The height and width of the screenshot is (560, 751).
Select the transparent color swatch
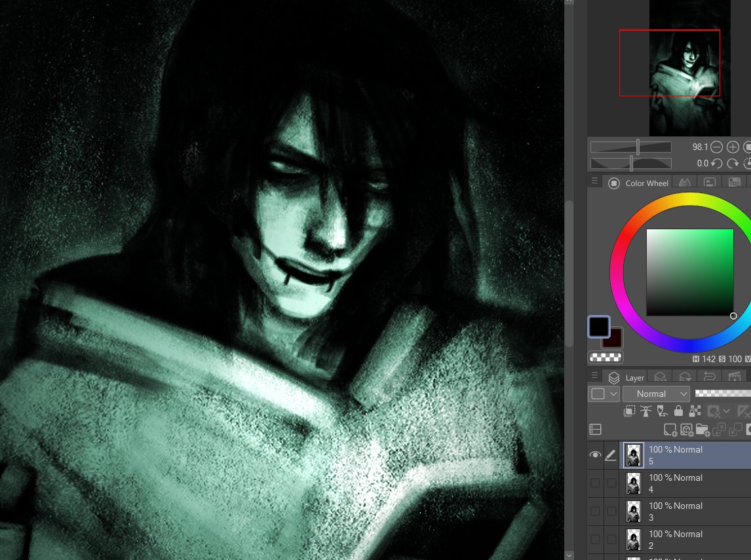point(606,357)
